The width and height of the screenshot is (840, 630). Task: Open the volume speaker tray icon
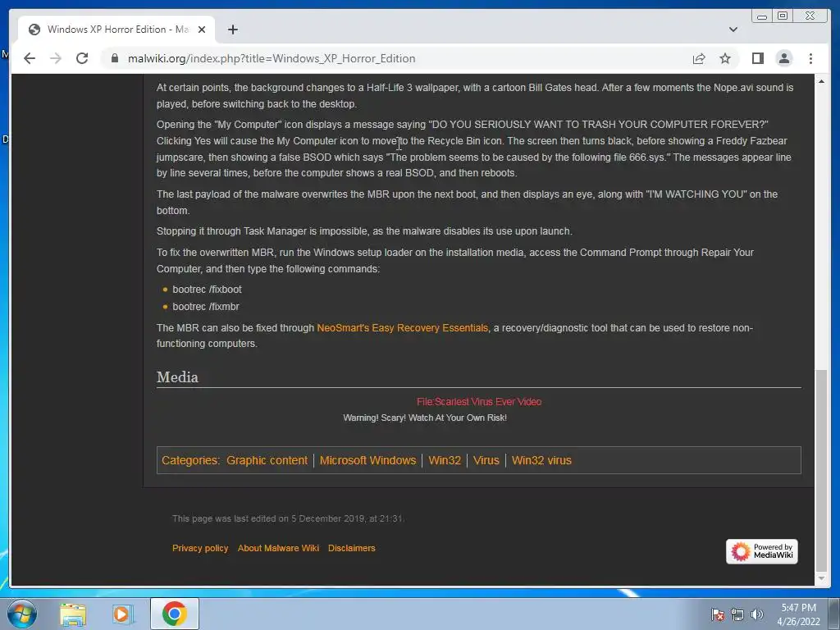(756, 614)
